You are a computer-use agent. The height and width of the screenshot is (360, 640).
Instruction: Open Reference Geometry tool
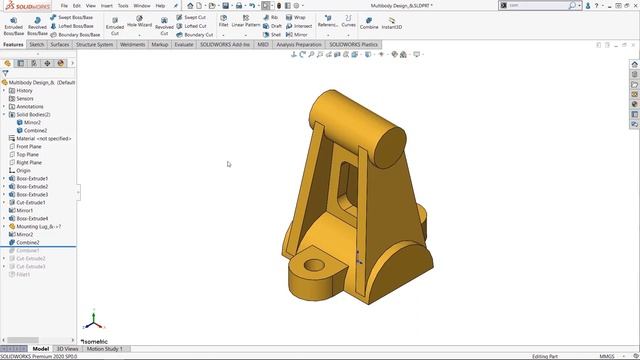(x=328, y=21)
